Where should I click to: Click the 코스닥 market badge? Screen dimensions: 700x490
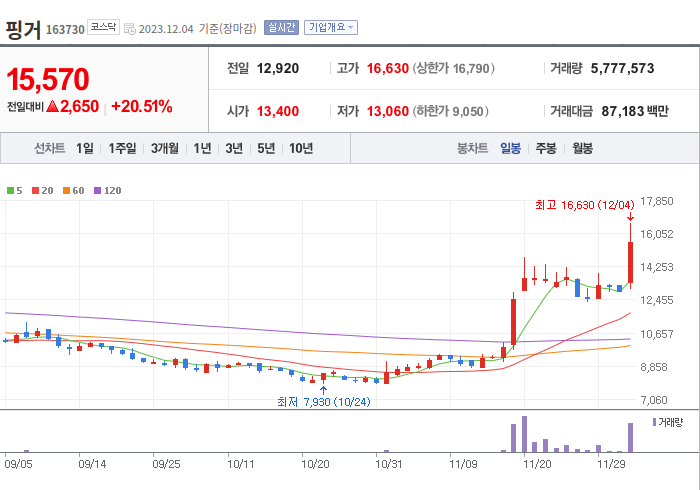(103, 27)
